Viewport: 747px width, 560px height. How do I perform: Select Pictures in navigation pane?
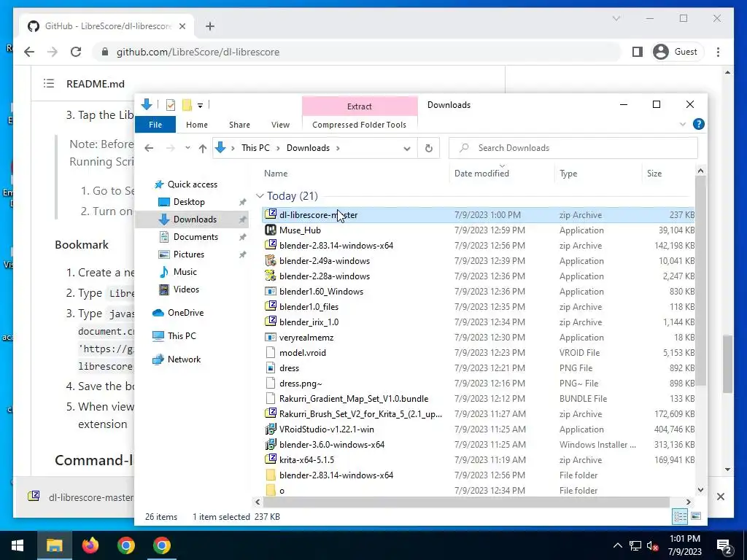coord(189,254)
